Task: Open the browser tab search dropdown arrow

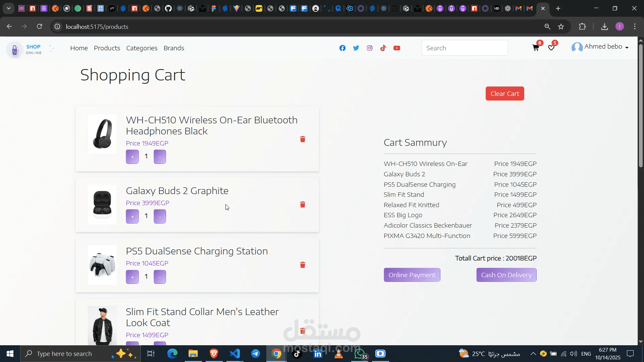Action: [x=9, y=8]
